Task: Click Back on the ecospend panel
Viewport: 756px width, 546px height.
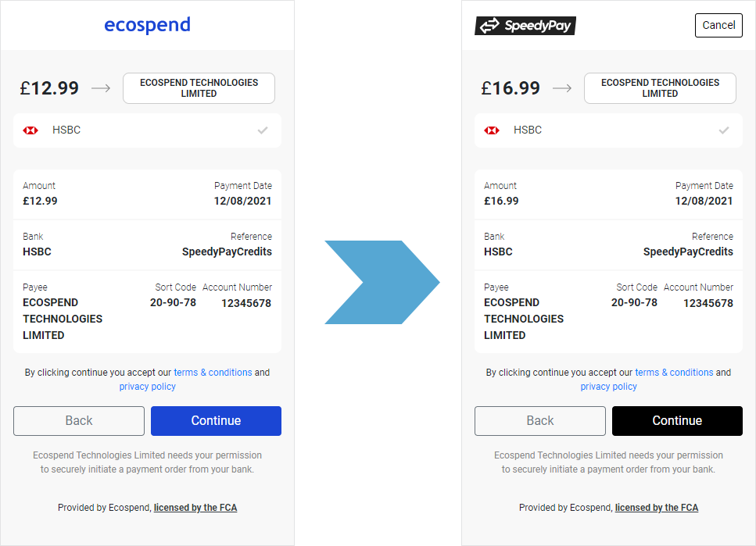Action: coord(78,421)
